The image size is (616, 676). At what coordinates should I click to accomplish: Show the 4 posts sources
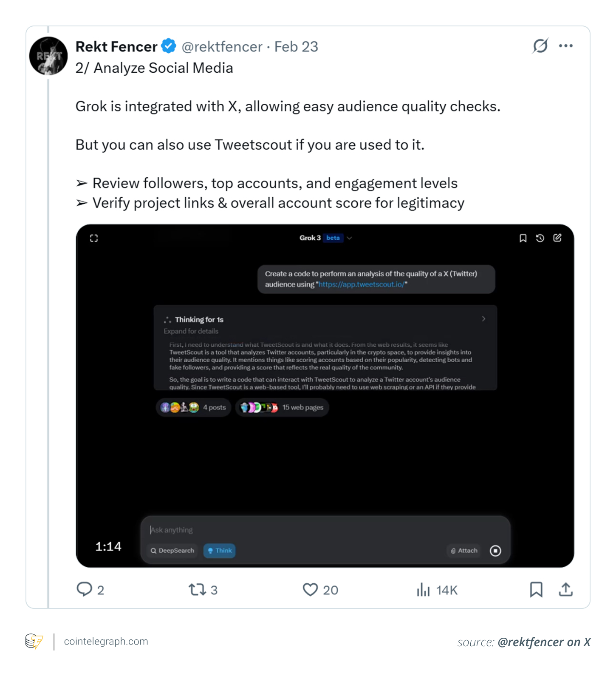193,407
